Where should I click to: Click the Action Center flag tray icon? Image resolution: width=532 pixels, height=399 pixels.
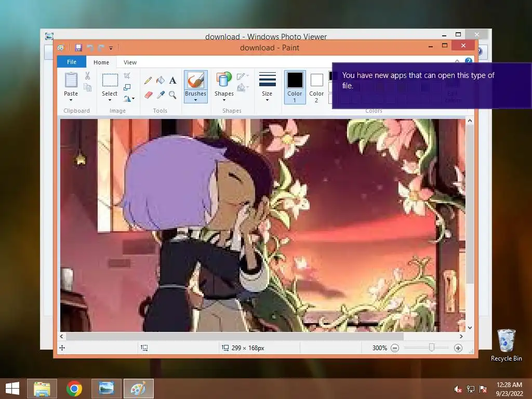tap(483, 389)
